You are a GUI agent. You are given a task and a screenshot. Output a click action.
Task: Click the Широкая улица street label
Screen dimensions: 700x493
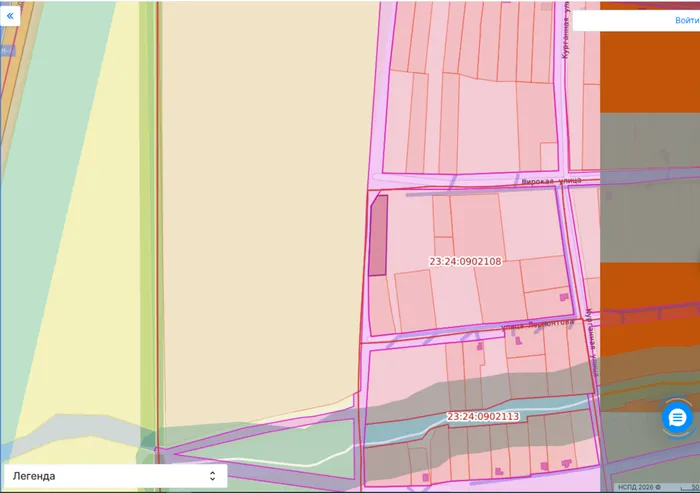(551, 181)
